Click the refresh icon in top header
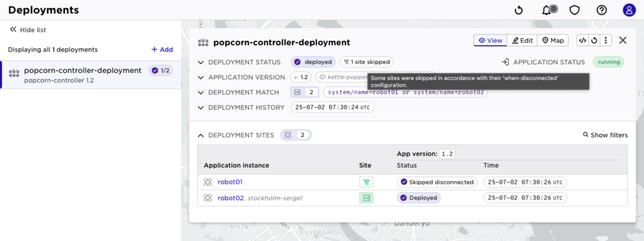The height and width of the screenshot is (241, 644). pyautogui.click(x=519, y=10)
